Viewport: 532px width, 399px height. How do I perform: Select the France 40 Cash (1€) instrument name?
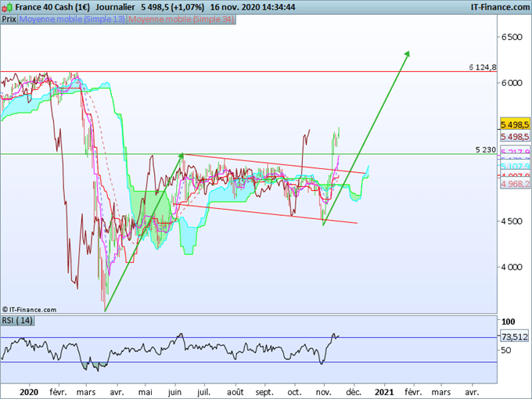pos(52,7)
